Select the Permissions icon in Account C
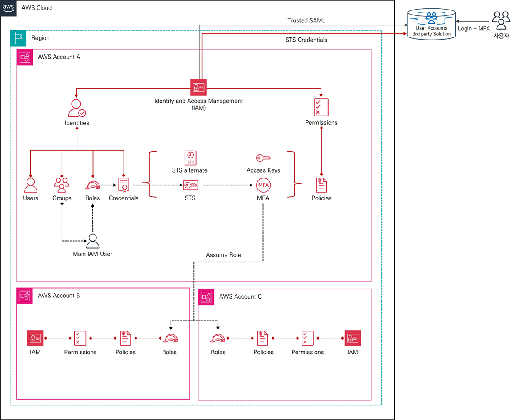This screenshot has width=524, height=420. 308,338
